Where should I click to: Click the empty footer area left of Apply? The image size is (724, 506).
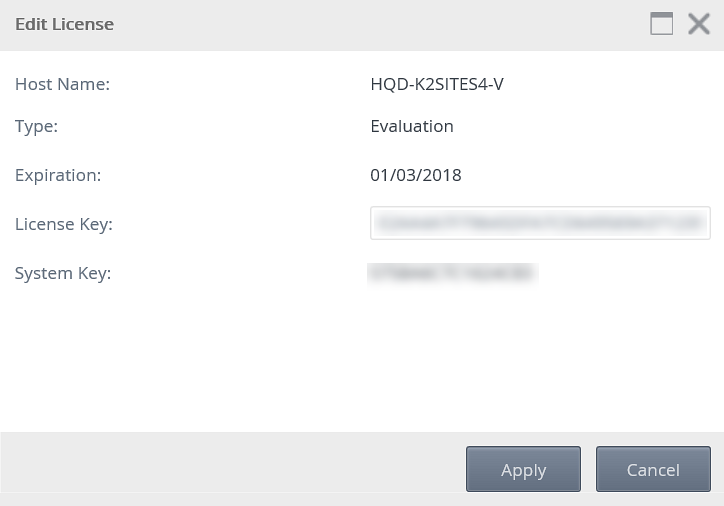pos(230,469)
